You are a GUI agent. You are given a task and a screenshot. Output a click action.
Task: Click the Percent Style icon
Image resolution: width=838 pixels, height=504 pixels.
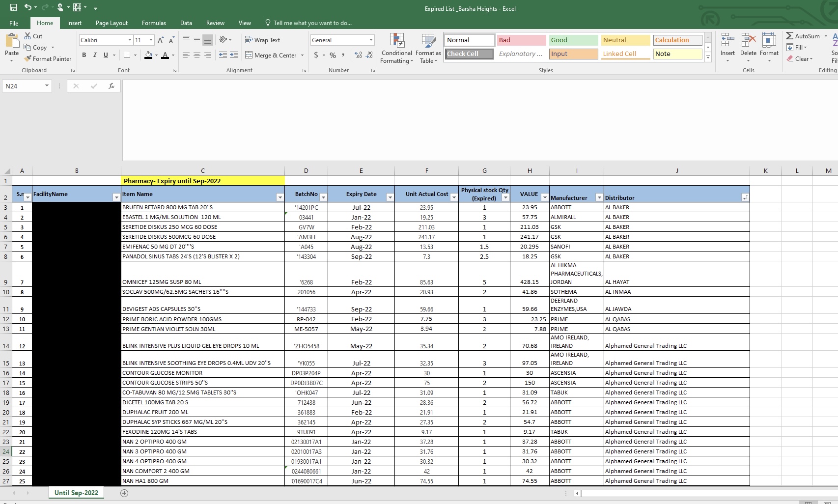(x=333, y=55)
